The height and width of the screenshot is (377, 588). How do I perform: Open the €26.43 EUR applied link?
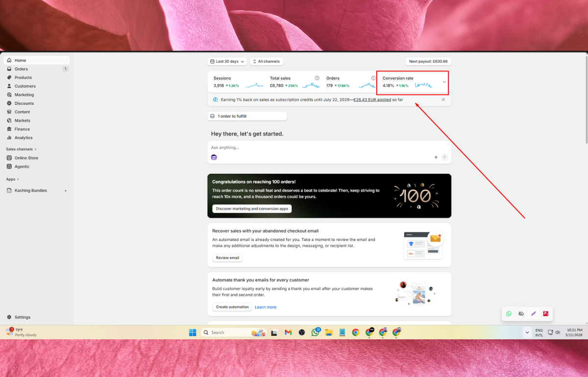[372, 100]
